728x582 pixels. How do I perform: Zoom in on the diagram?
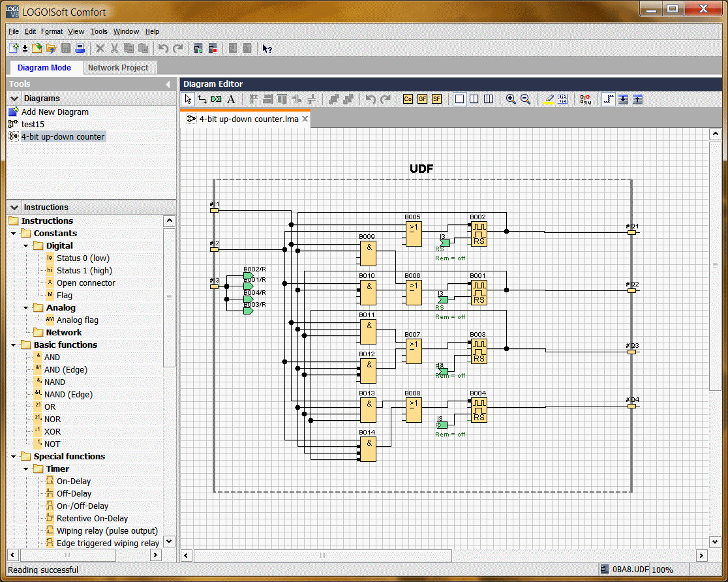tap(511, 99)
